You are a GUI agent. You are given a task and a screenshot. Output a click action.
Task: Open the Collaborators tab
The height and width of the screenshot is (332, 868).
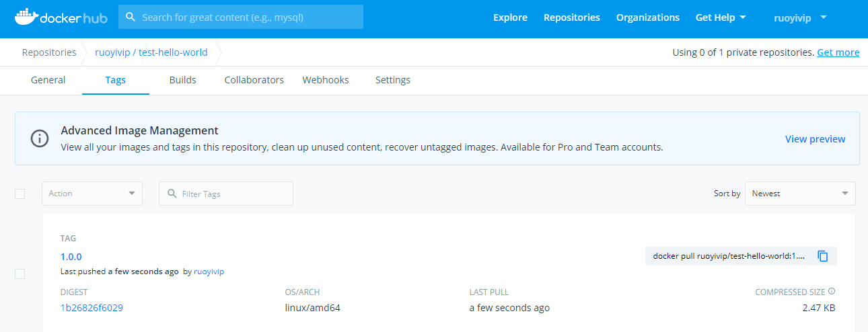254,80
